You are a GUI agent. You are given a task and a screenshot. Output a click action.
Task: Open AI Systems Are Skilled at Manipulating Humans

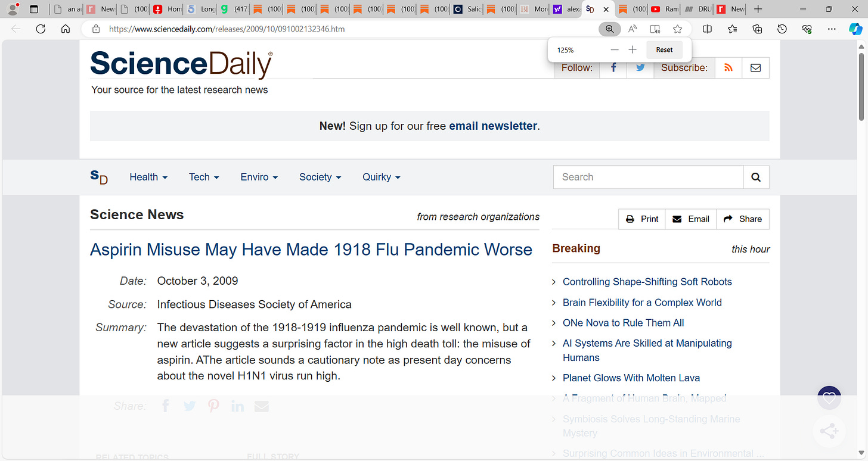[x=647, y=350]
